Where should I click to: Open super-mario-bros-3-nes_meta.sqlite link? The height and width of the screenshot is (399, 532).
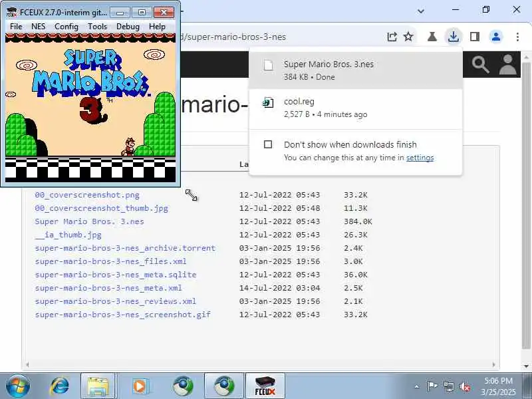(116, 275)
